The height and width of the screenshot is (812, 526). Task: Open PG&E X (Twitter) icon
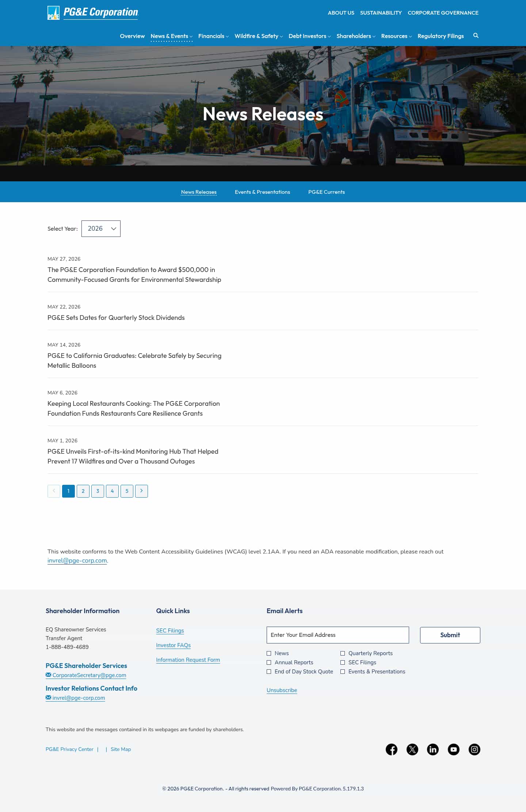pos(412,749)
